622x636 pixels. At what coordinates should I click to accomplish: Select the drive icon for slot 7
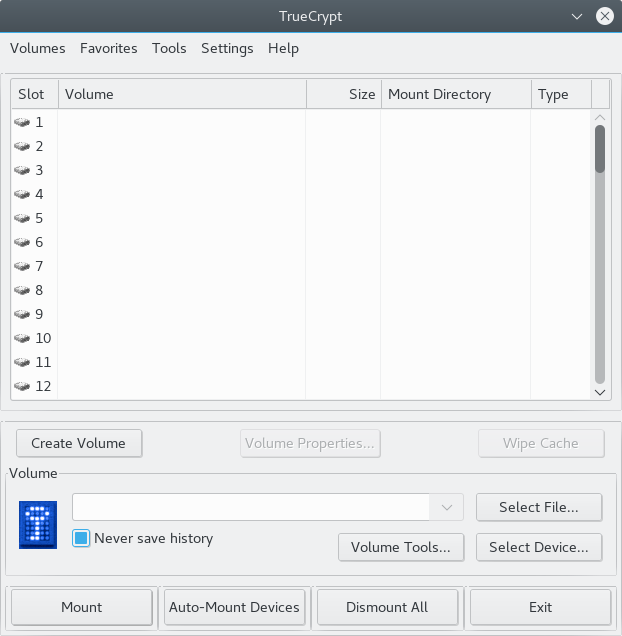pos(22,266)
